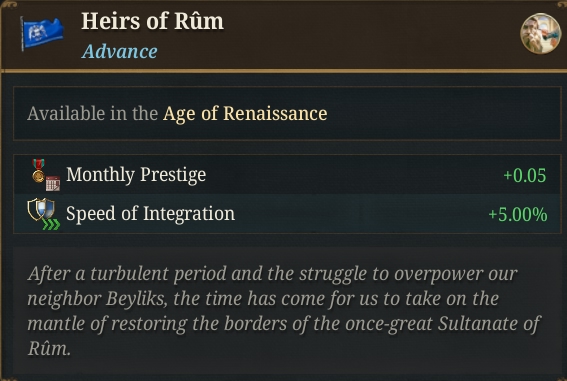Viewport: 567px width, 381px height.
Task: Click the italic description paragraph
Action: [x=284, y=311]
